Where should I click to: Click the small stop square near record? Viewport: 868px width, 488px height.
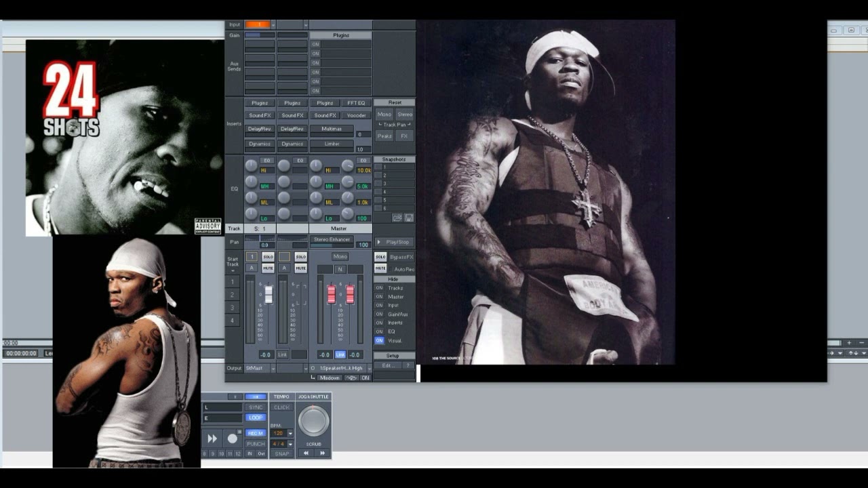click(239, 432)
